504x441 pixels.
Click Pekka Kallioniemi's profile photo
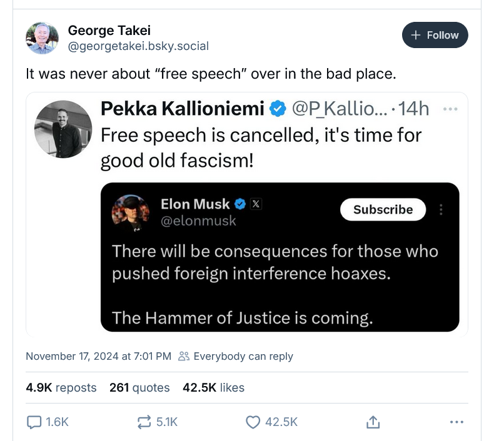coord(63,129)
